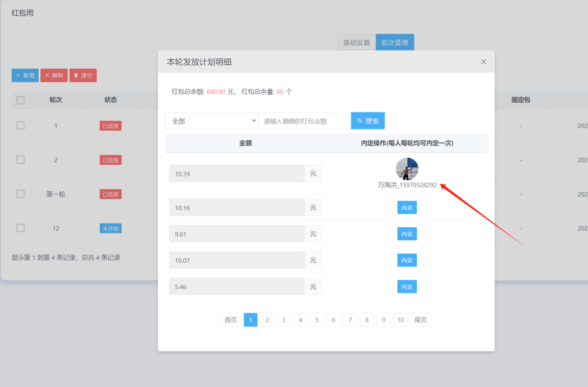Toggle the select-all checkbox in table header
The image size is (588, 387).
(20, 100)
